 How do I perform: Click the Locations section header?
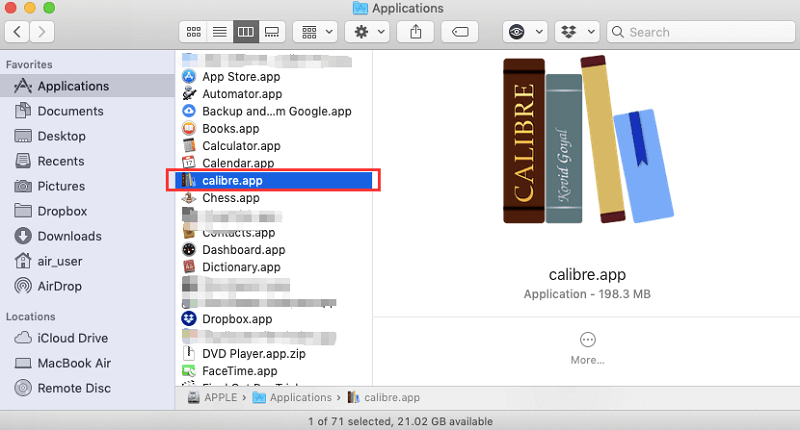coord(31,317)
